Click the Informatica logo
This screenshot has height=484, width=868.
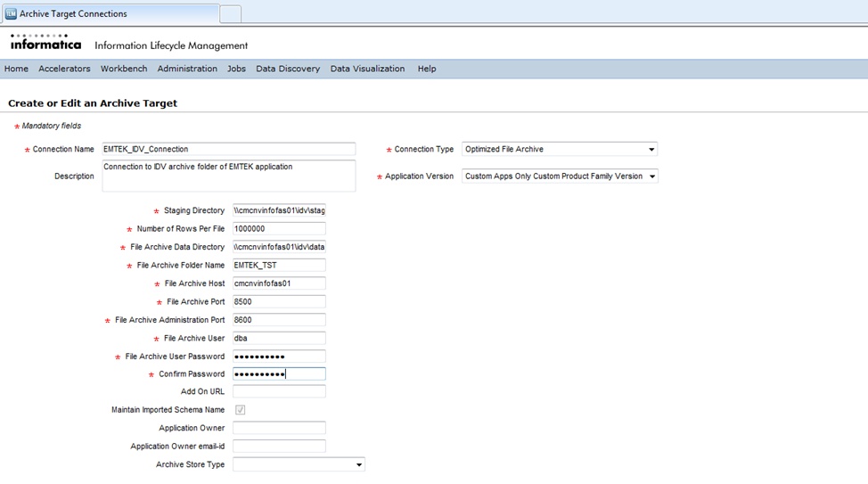click(x=45, y=43)
